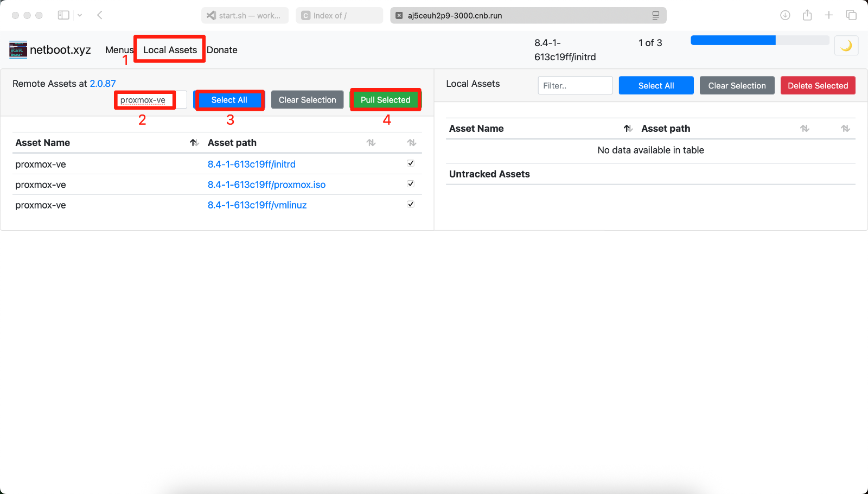Open Safari sidebar panel icon
This screenshot has width=868, height=494.
pyautogui.click(x=63, y=15)
